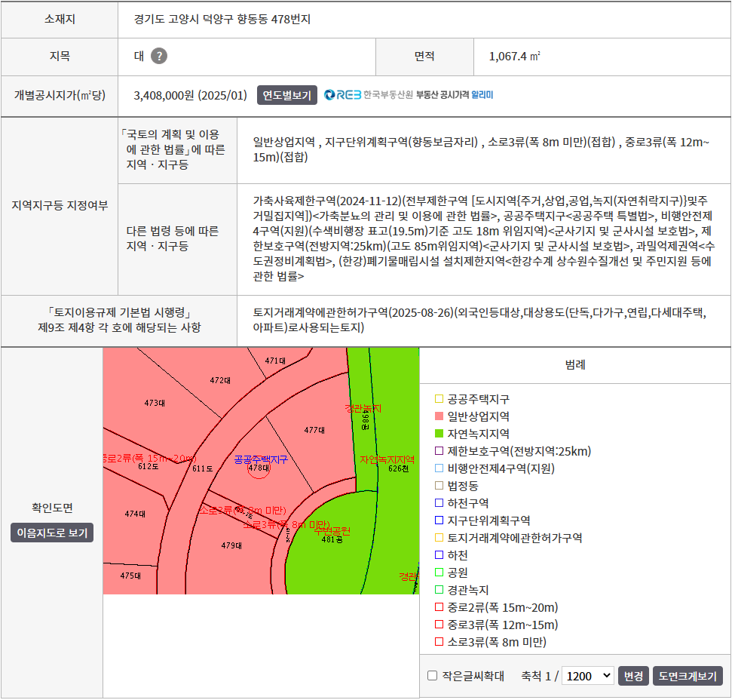Click the light blue 비행안전제4구역 legend box
735x700 pixels.
coord(439,468)
